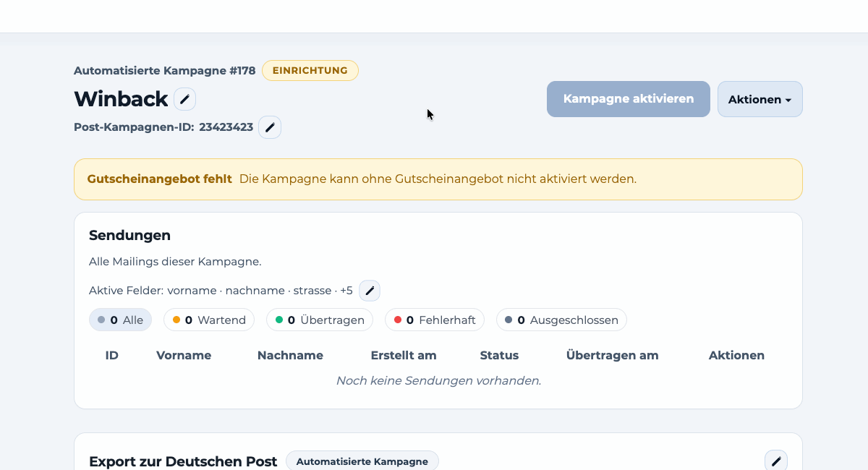Filter by Wartend status

click(209, 320)
